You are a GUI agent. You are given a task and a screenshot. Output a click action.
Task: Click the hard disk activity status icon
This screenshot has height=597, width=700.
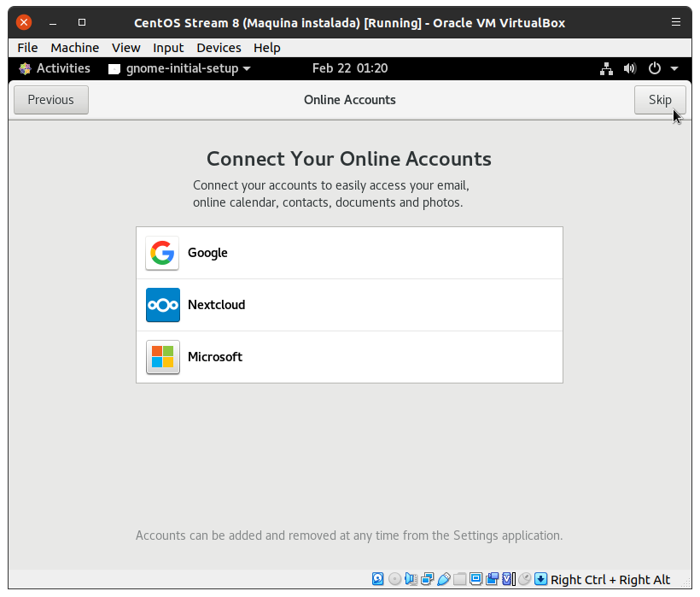coord(378,579)
